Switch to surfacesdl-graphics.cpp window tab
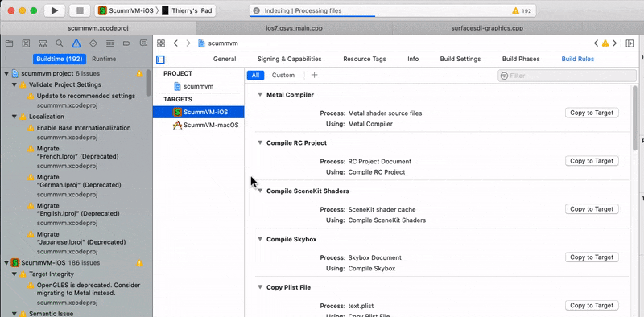The width and height of the screenshot is (644, 317). tap(487, 29)
